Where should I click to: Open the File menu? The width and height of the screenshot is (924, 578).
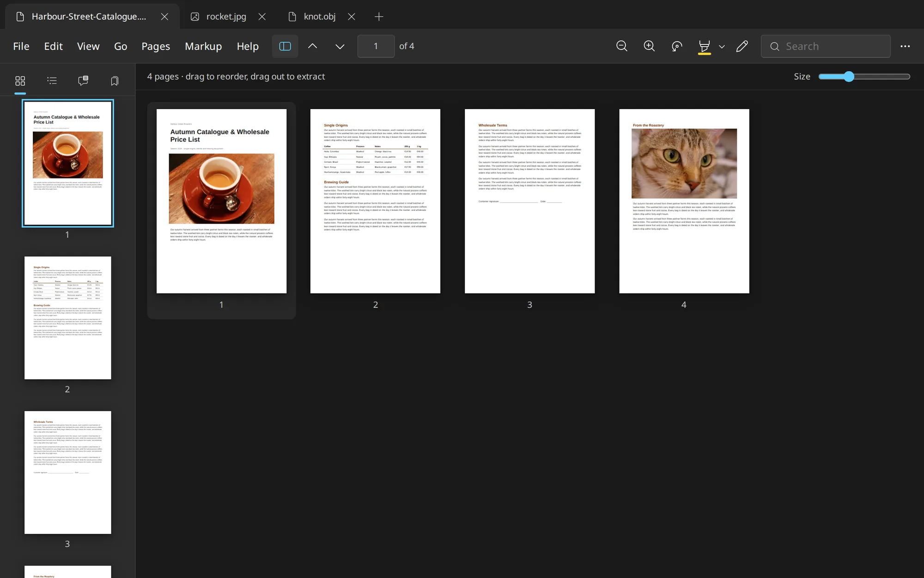[x=21, y=46]
